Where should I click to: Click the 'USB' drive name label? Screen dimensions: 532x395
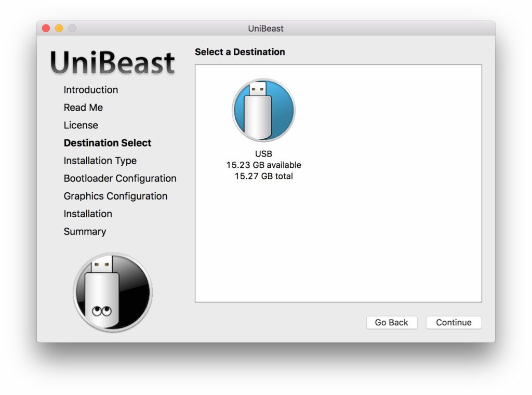263,154
